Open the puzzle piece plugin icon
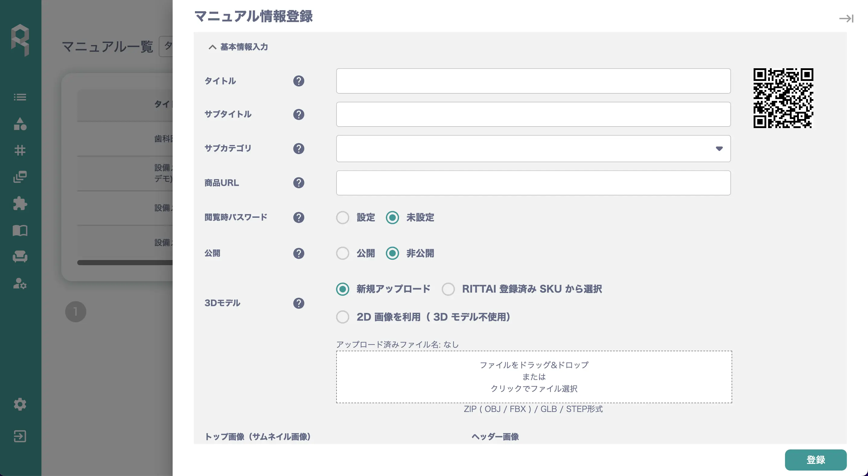 20,203
